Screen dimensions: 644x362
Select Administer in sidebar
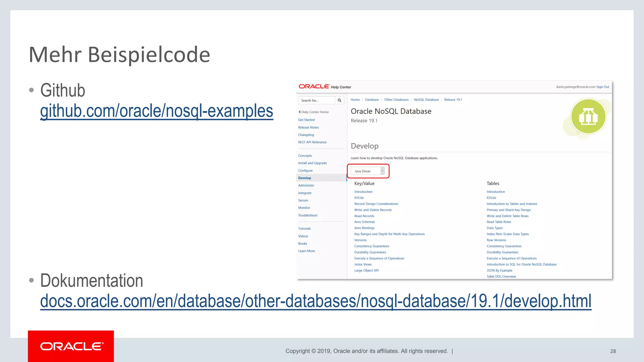(x=306, y=185)
